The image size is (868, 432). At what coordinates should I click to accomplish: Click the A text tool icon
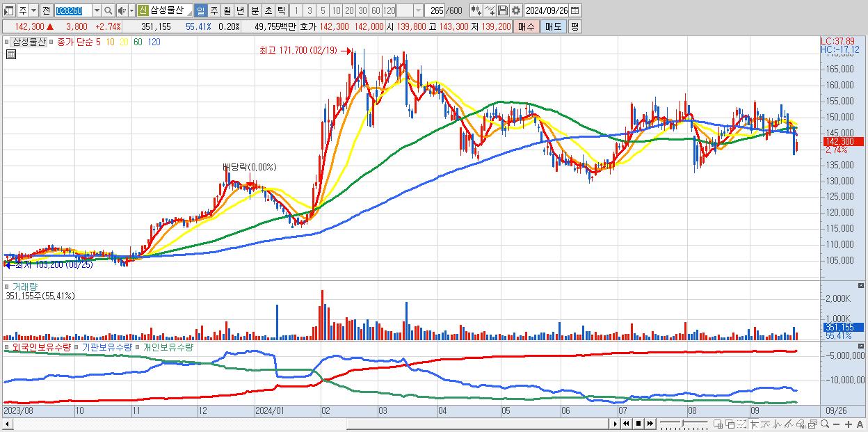coord(860,424)
